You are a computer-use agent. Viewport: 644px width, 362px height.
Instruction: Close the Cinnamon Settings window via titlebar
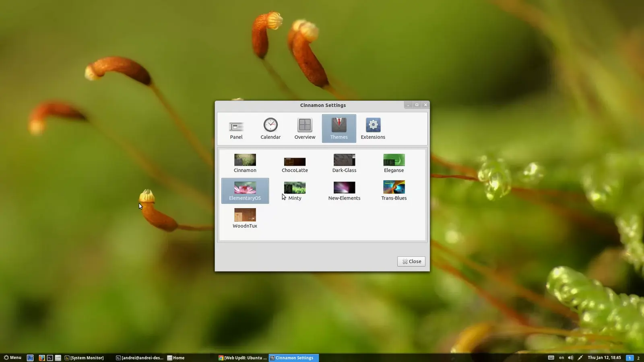coord(425,105)
